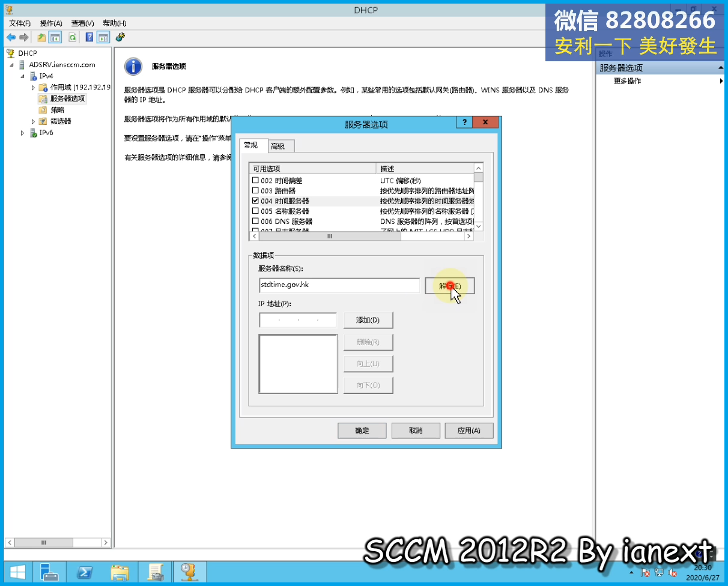Click the 筛选器 filter folder icon
This screenshot has width=728, height=586.
43,121
